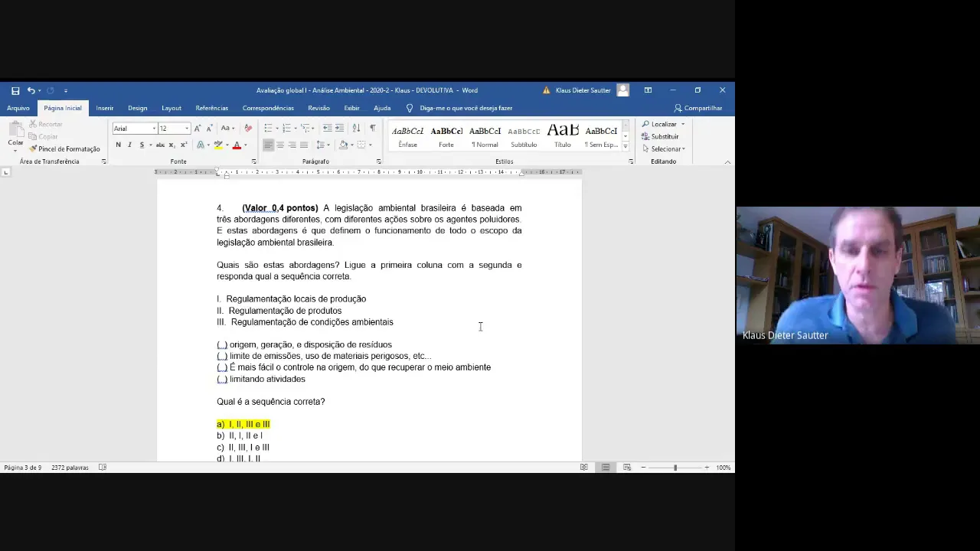Image resolution: width=980 pixels, height=551 pixels.
Task: Switch to the Exibir tab
Action: click(x=351, y=108)
